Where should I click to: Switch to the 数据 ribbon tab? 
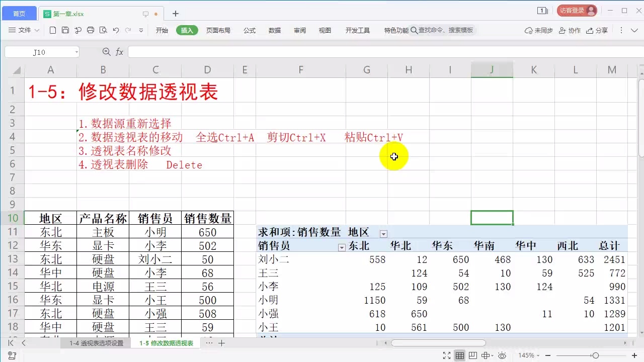pyautogui.click(x=274, y=30)
